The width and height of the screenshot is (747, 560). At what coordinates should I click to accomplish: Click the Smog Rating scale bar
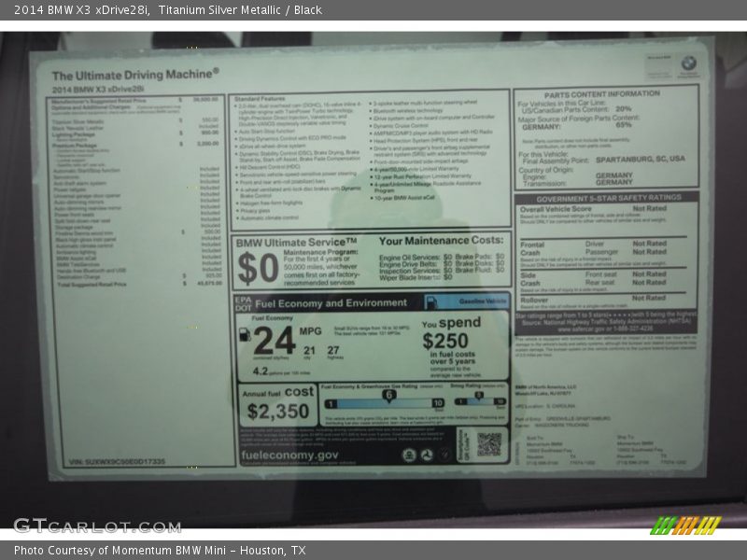coord(480,402)
